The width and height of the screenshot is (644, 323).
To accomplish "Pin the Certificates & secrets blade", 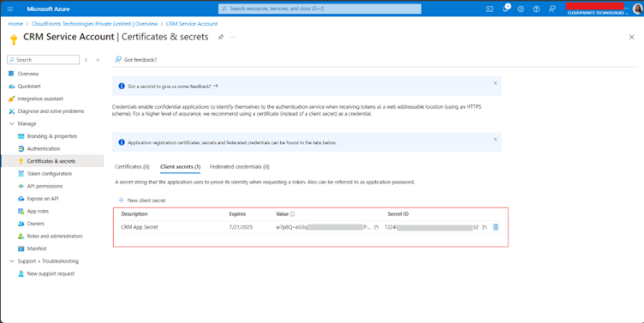I will (x=221, y=37).
